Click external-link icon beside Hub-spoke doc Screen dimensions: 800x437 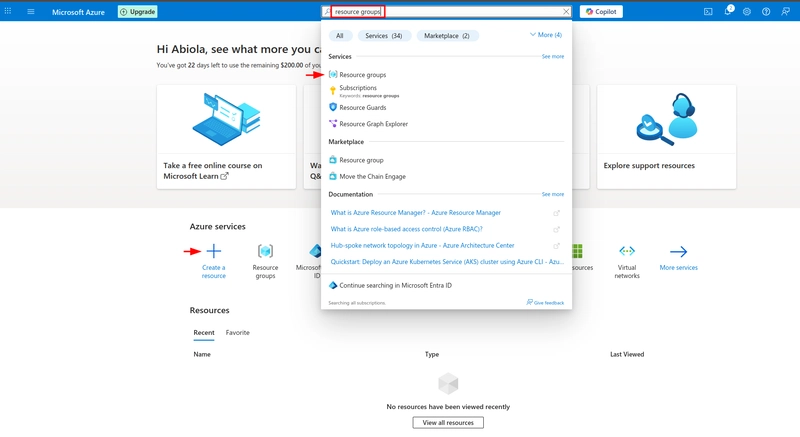coord(557,245)
